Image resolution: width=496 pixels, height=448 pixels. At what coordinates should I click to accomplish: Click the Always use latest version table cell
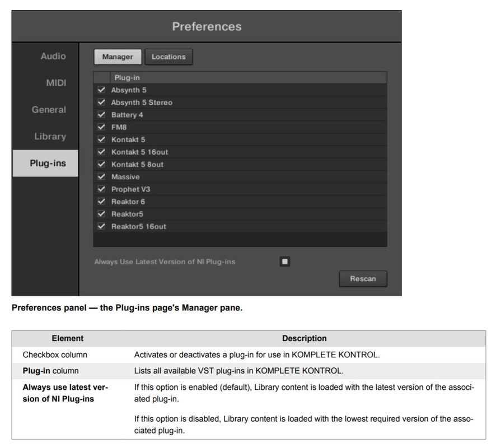pyautogui.click(x=65, y=393)
